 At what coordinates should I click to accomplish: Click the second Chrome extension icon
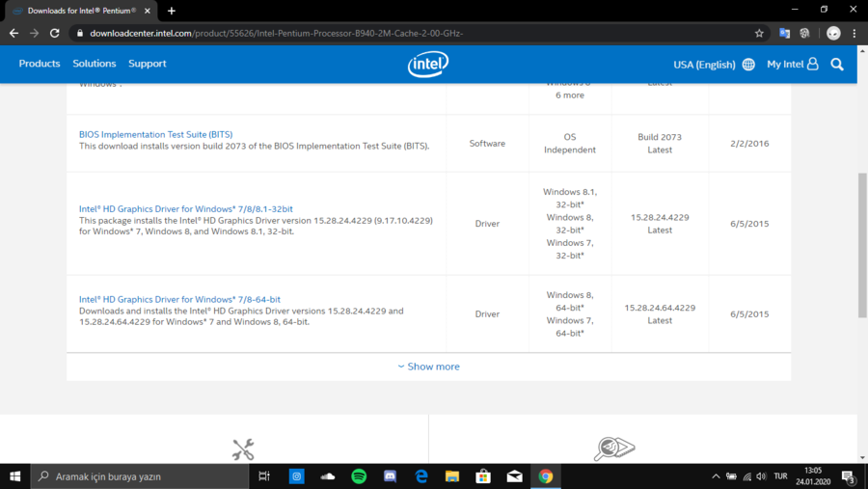click(x=804, y=33)
